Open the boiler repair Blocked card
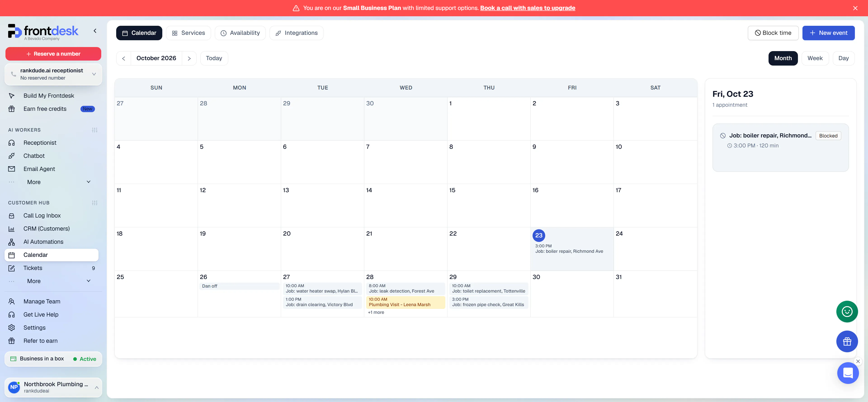Viewport: 868px width, 402px height. [x=780, y=148]
